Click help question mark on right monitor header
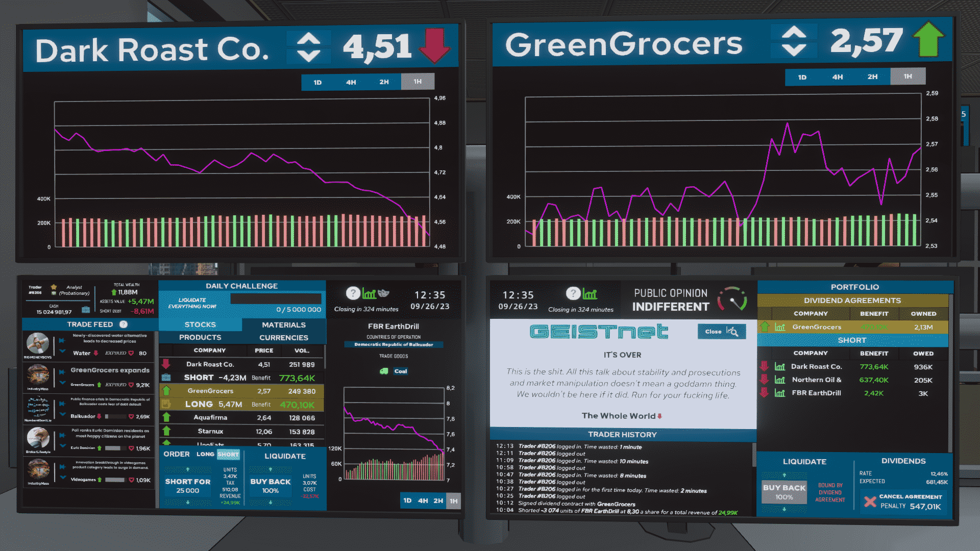Image resolution: width=980 pixels, height=551 pixels. pyautogui.click(x=573, y=293)
